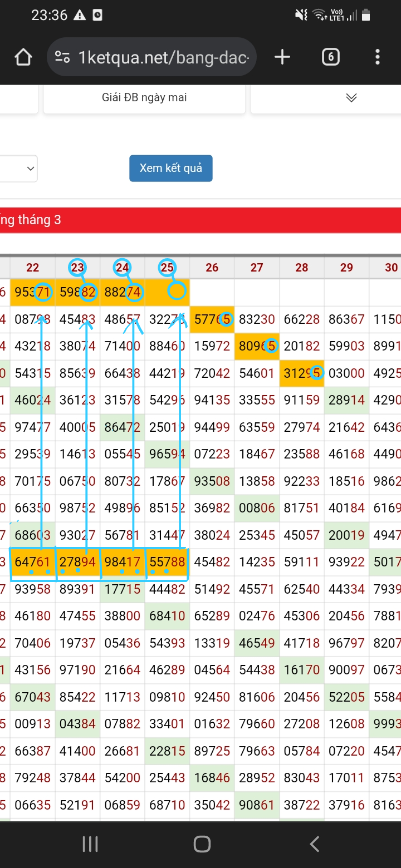Click column header 26

(x=212, y=268)
